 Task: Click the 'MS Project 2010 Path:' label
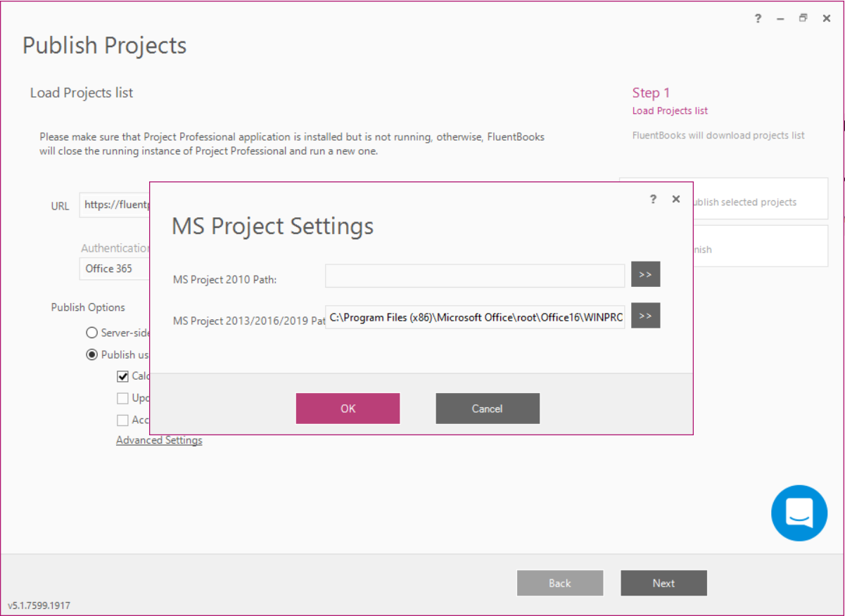[224, 279]
